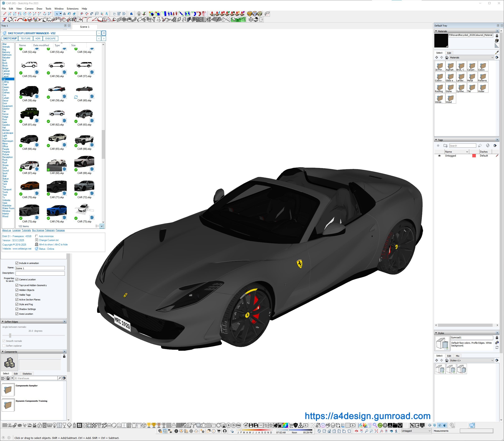Select the Eraser tool in toolbar
Screen dimensions: 504x441
(74, 14)
